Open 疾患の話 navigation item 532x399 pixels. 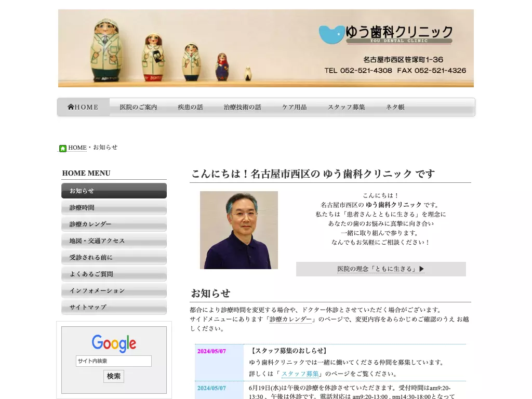click(x=190, y=107)
